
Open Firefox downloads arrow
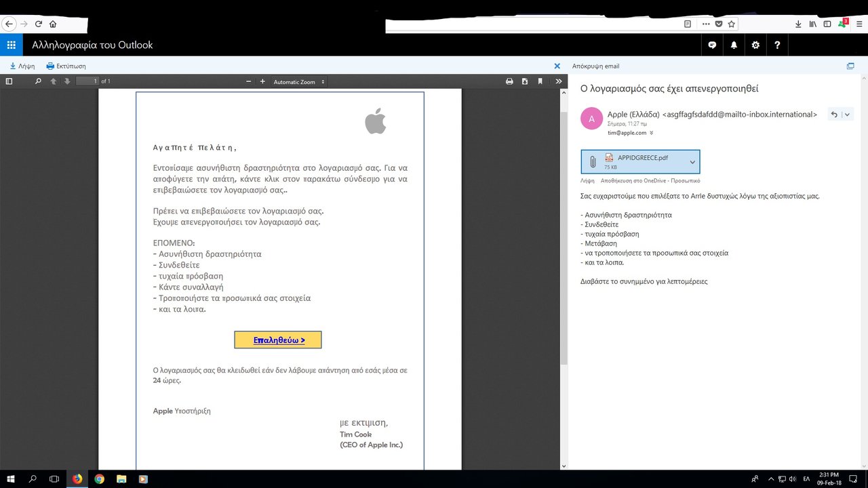[797, 24]
